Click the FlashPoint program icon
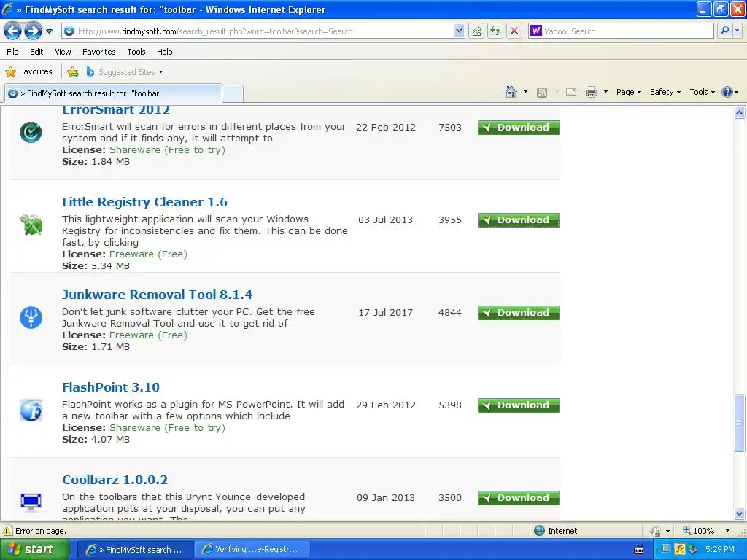 click(31, 410)
